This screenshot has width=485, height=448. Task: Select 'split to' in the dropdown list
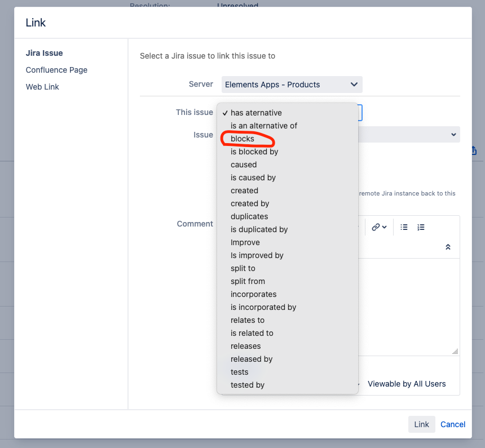pos(242,268)
